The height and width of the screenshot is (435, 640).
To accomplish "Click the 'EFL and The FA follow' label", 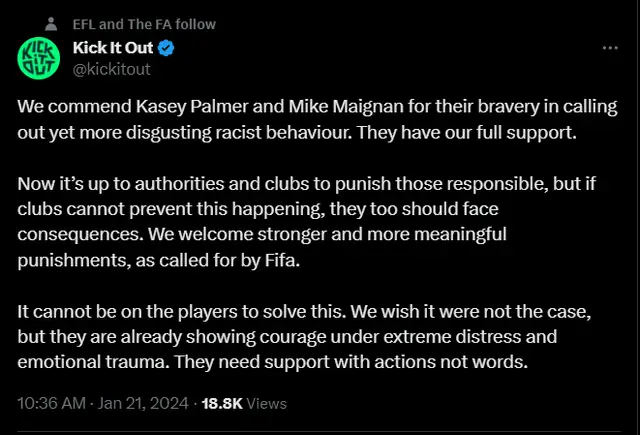I will pyautogui.click(x=144, y=24).
